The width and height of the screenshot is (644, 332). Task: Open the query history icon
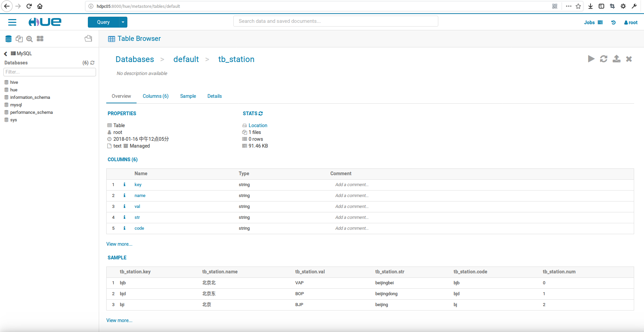[x=613, y=22]
